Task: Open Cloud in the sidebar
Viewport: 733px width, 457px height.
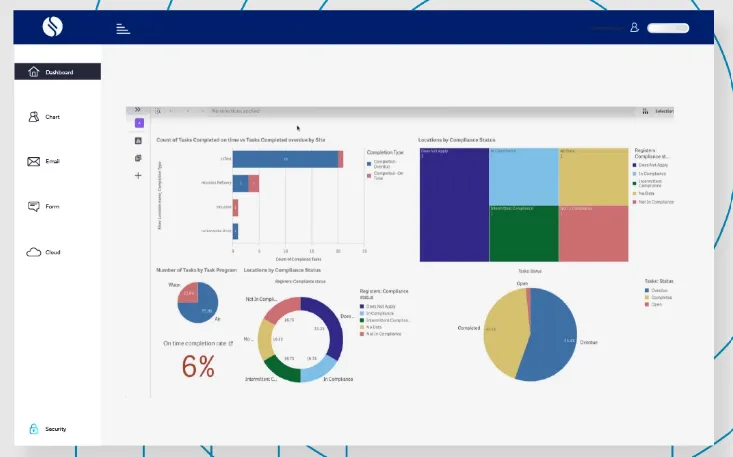Action: 53,252
